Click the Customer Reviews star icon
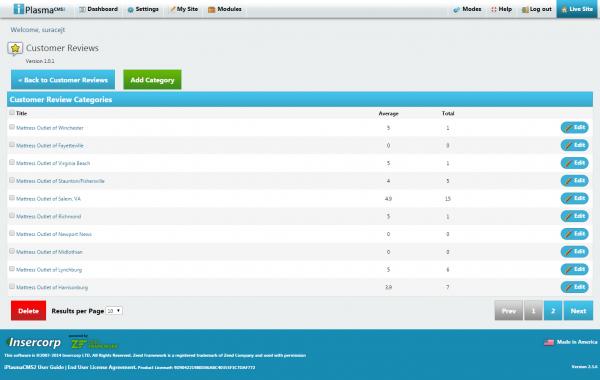This screenshot has height=380, width=600. (15, 49)
